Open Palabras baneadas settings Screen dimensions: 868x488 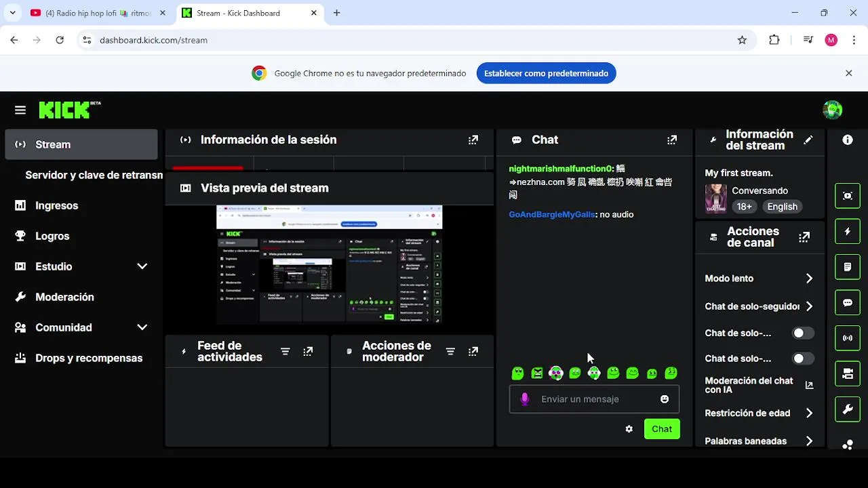[x=759, y=441]
